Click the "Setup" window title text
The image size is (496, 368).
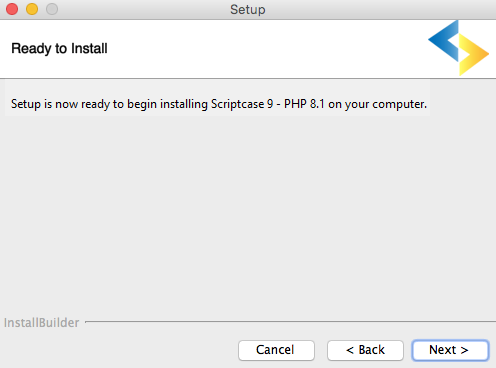pyautogui.click(x=248, y=10)
